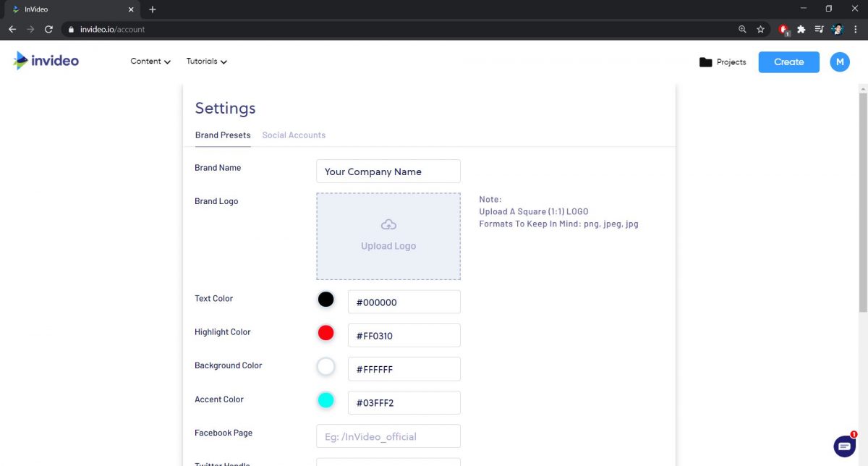868x466 pixels.
Task: Reload the page with the refresh icon
Action: click(48, 30)
